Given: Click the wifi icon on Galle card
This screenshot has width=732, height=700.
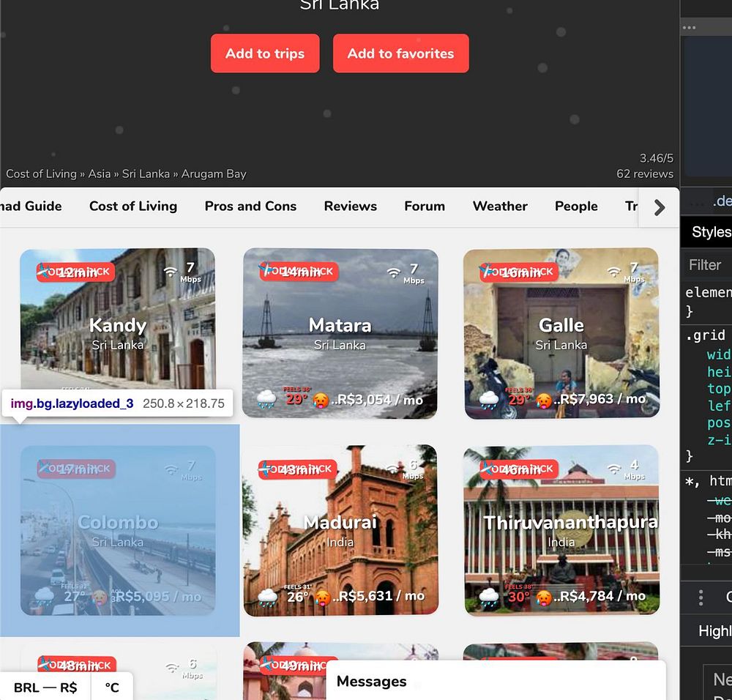Looking at the screenshot, I should pos(613,272).
